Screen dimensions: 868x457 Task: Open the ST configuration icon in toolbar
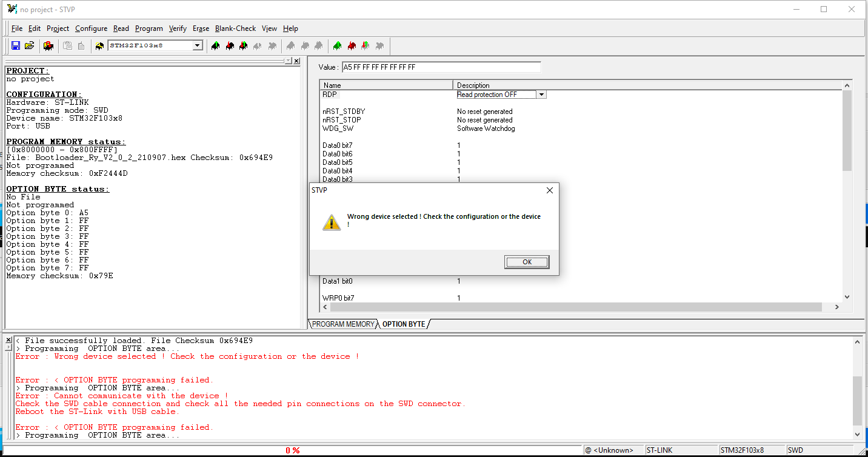tap(48, 46)
